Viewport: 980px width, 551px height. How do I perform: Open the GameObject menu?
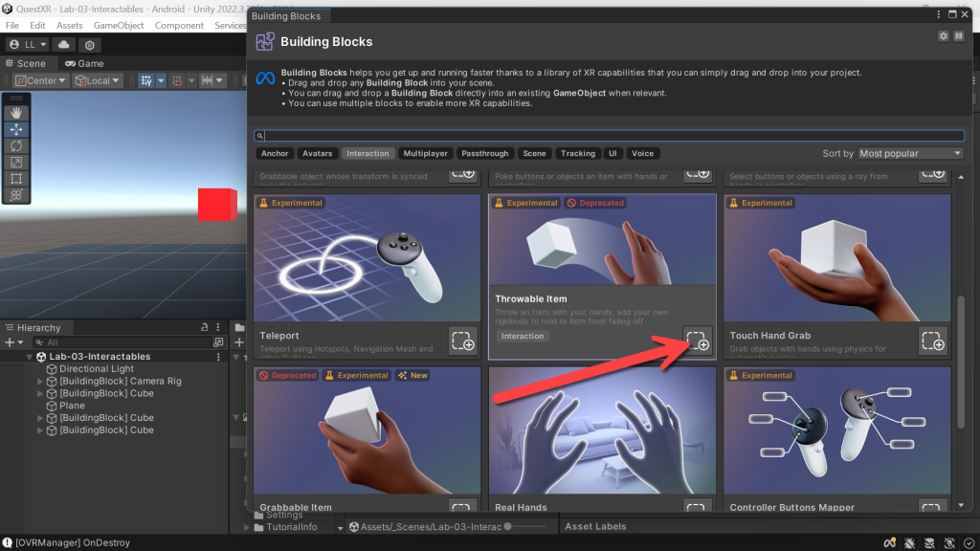(119, 26)
